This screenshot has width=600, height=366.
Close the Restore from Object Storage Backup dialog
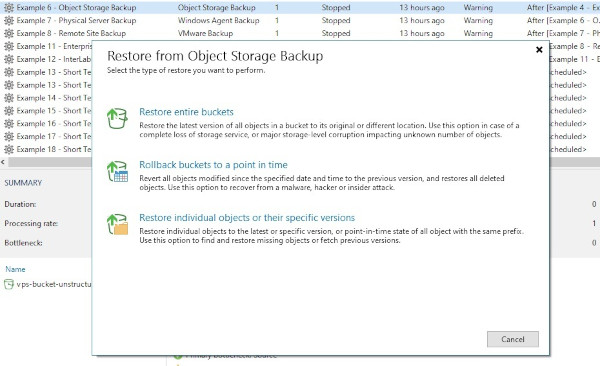point(539,49)
